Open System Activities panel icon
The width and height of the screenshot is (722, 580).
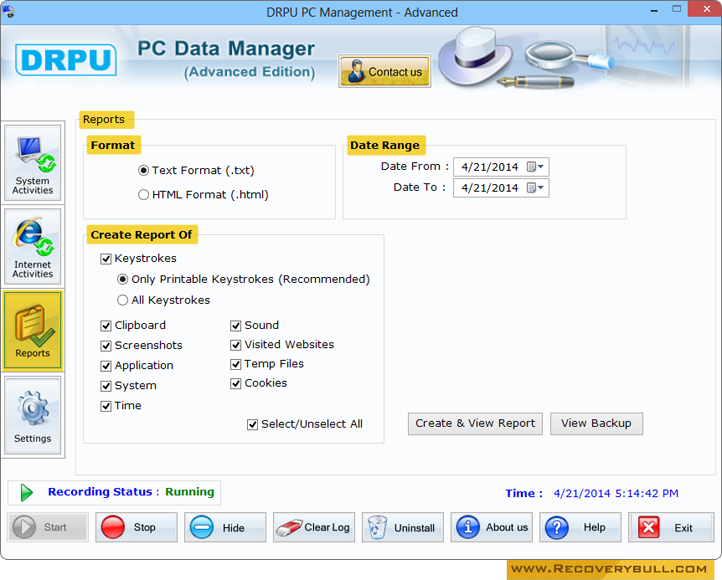(x=33, y=163)
